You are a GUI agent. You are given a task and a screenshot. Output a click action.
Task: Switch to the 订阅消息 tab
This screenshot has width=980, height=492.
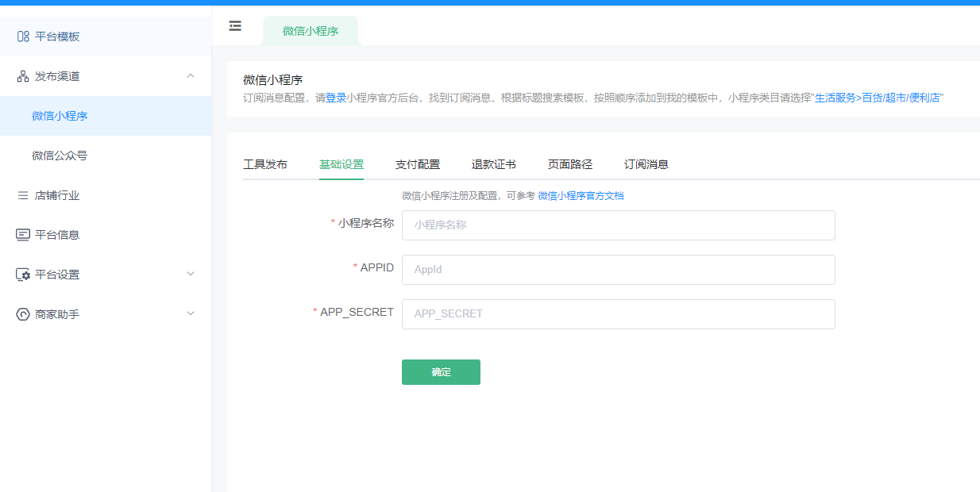(x=646, y=164)
